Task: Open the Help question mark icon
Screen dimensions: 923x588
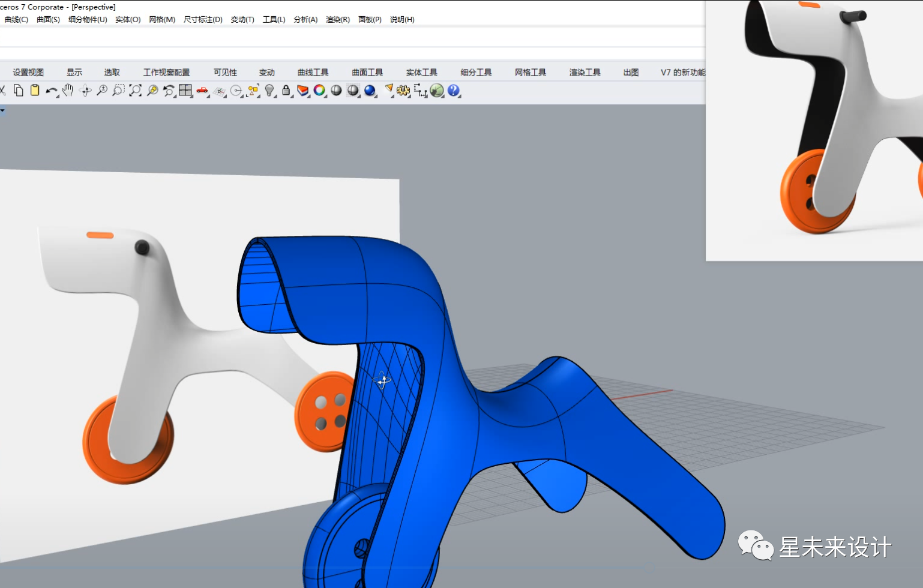Action: point(454,91)
